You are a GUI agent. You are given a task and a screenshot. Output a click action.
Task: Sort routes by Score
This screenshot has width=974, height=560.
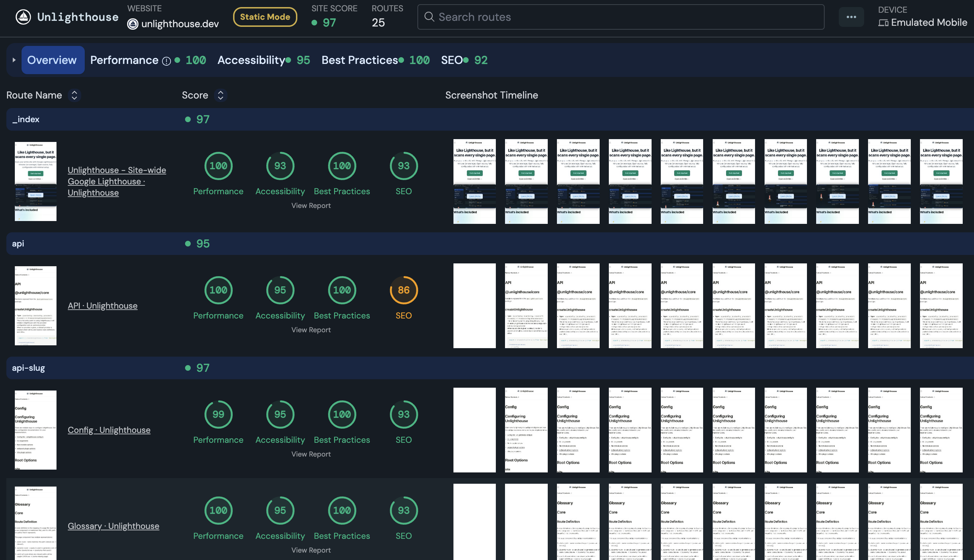(x=220, y=95)
